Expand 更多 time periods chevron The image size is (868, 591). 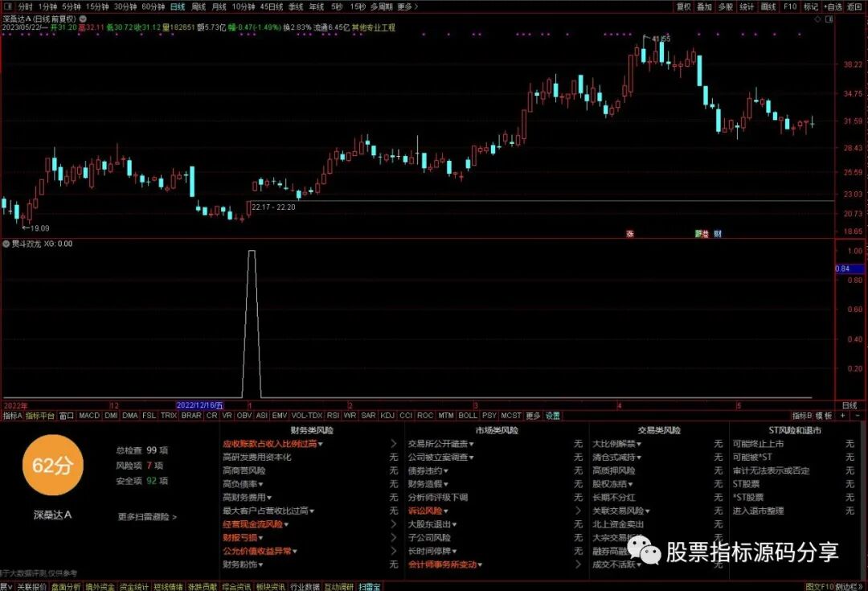(x=416, y=6)
